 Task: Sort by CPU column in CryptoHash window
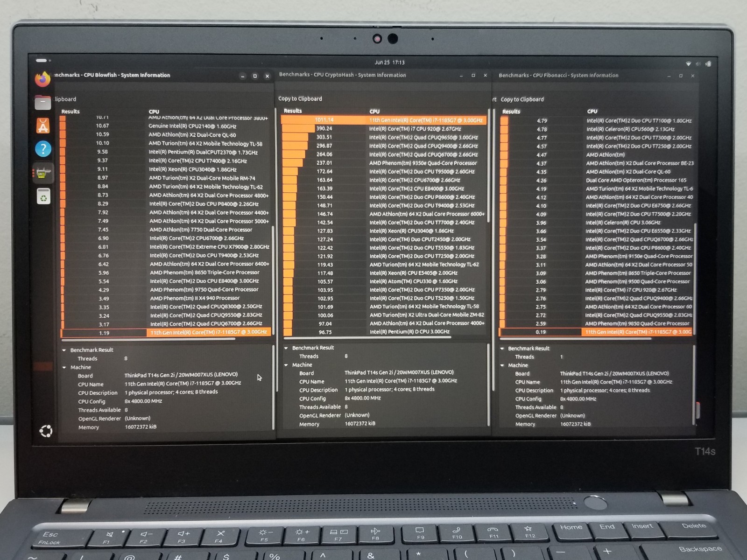374,112
